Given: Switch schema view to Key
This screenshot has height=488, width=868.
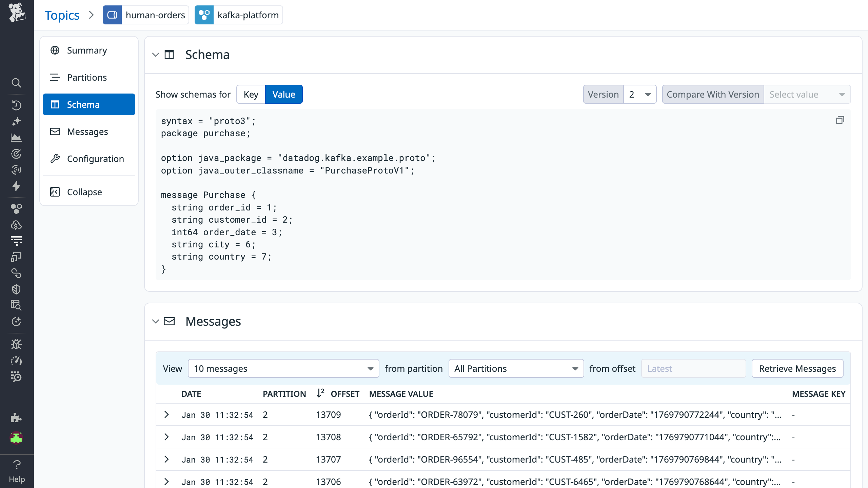Looking at the screenshot, I should click(x=251, y=94).
